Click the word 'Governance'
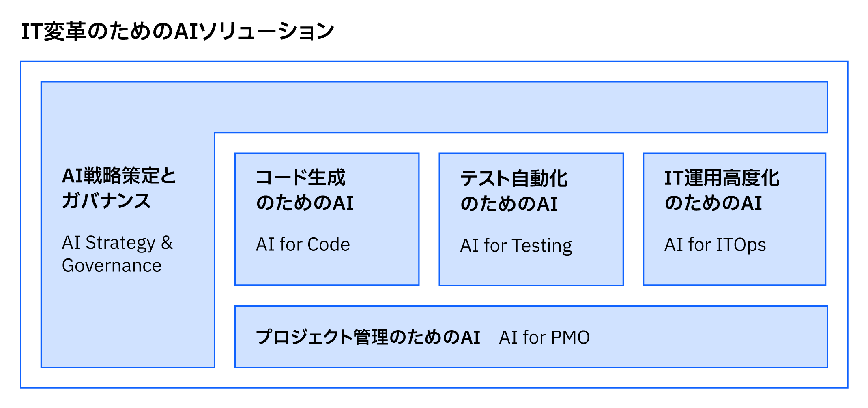This screenshot has height=408, width=868. click(x=112, y=266)
